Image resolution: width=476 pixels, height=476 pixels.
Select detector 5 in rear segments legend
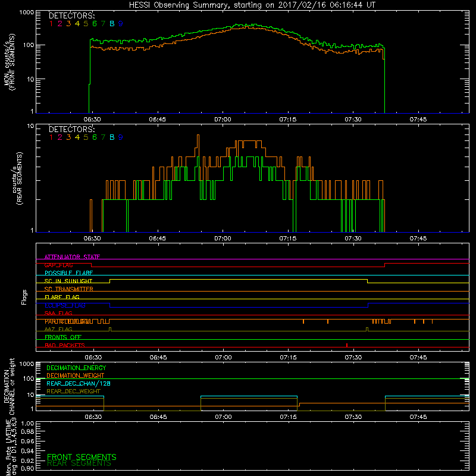click(x=86, y=137)
